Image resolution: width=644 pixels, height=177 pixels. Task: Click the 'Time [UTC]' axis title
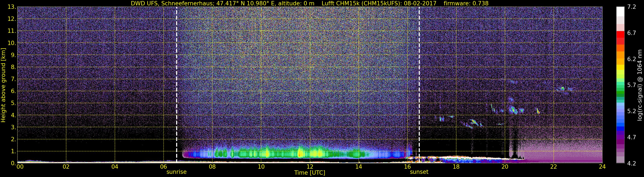(310, 173)
